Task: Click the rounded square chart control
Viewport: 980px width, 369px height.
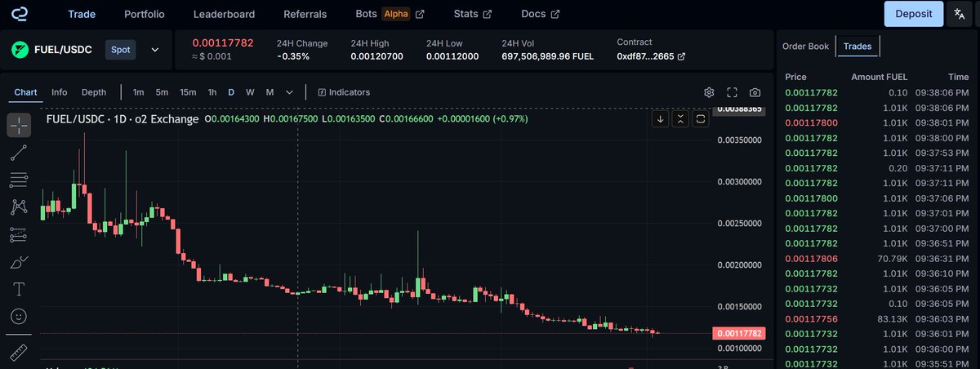Action: click(700, 119)
